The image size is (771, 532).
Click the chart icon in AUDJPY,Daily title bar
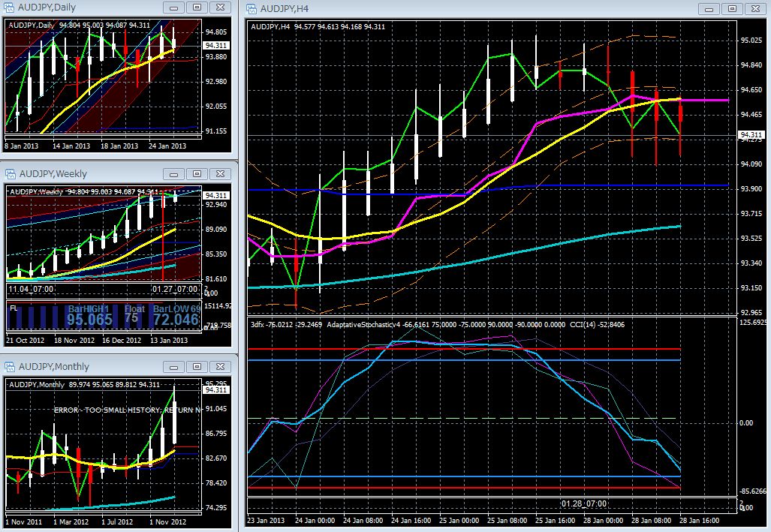(x=9, y=8)
